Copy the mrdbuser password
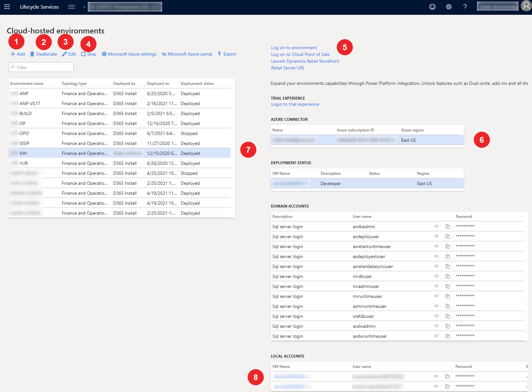This screenshot has width=532, height=392. pos(447,276)
